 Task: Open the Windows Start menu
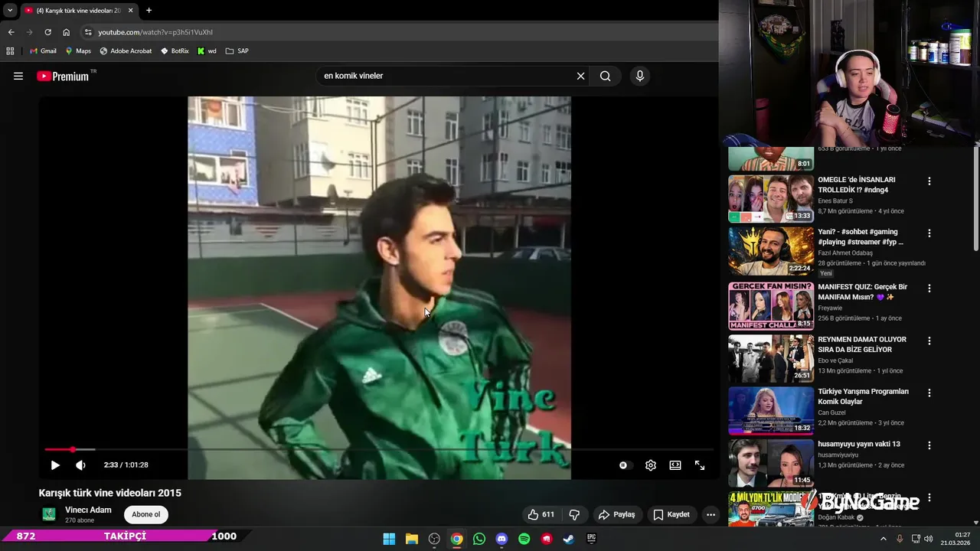389,539
